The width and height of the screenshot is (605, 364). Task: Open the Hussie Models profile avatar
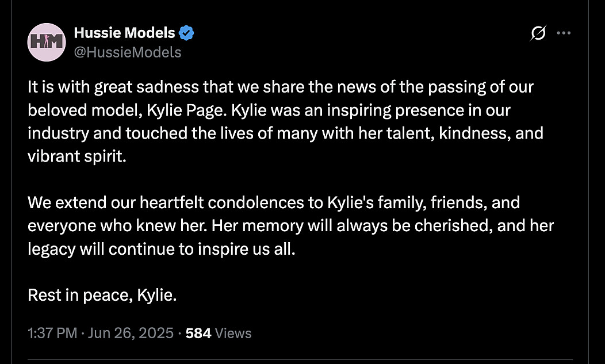47,42
